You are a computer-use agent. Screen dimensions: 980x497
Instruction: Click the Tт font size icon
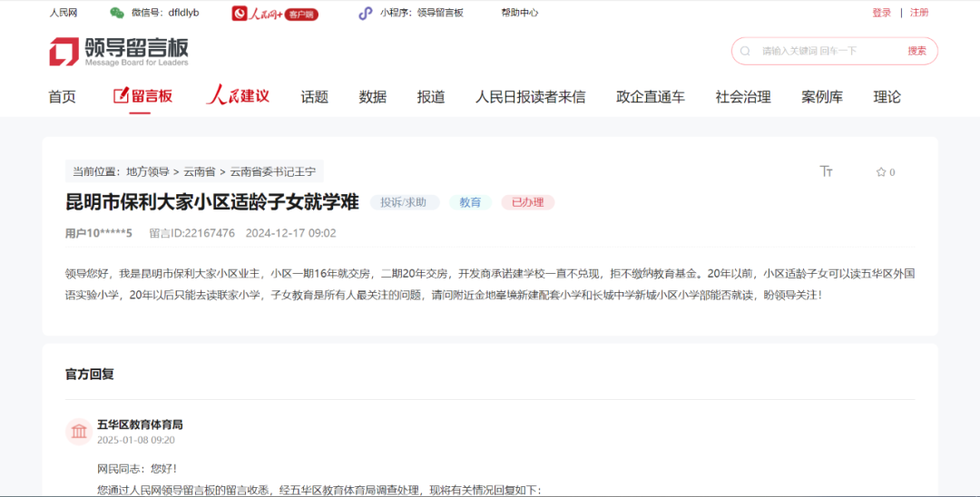tap(827, 171)
